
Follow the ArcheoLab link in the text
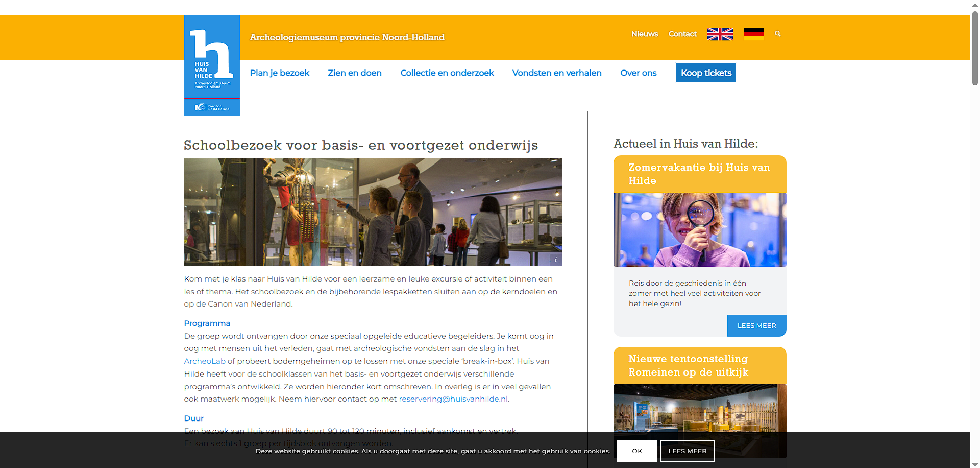[205, 361]
